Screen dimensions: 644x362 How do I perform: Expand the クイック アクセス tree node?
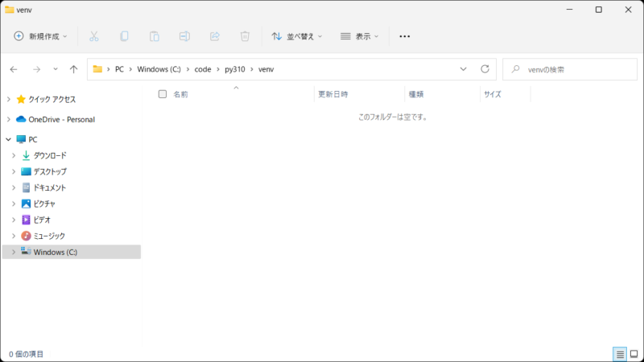pos(8,99)
